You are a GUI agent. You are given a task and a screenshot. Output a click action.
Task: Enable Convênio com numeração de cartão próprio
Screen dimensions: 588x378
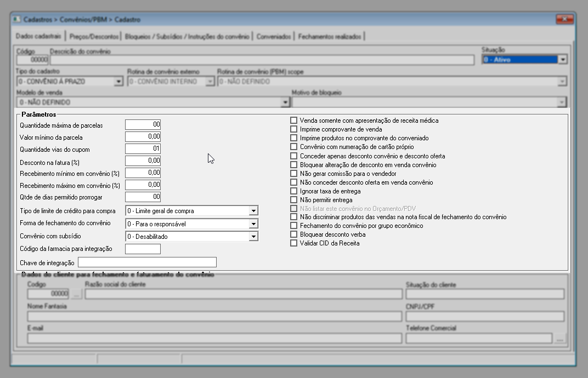(293, 147)
